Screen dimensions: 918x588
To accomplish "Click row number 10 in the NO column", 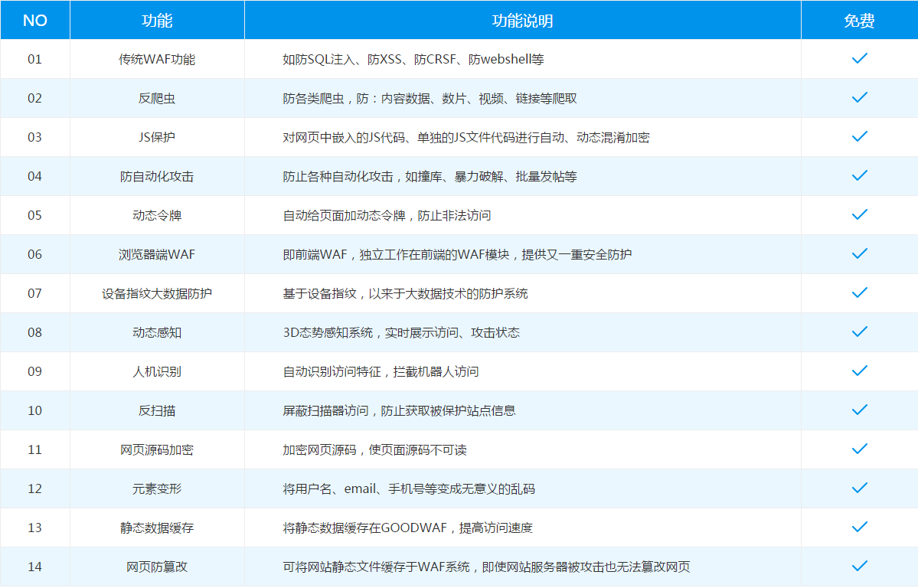I will click(x=35, y=410).
